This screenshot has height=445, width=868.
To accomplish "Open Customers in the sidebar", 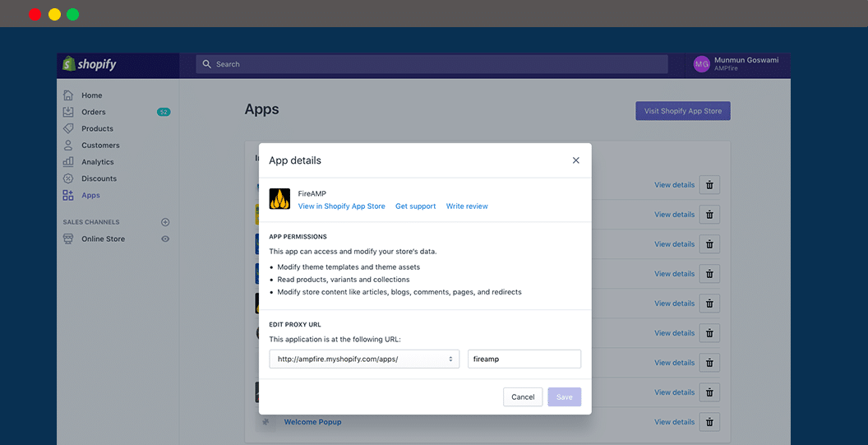I will [x=100, y=146].
